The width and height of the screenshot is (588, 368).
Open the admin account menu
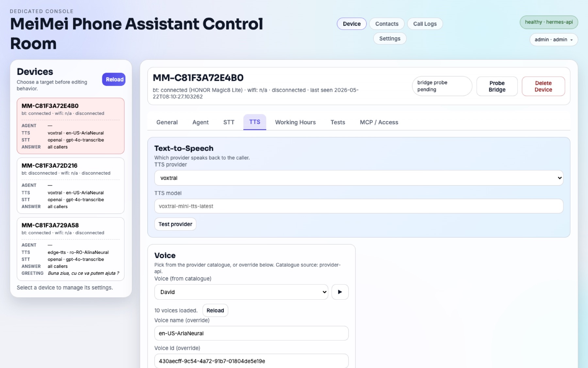point(554,40)
